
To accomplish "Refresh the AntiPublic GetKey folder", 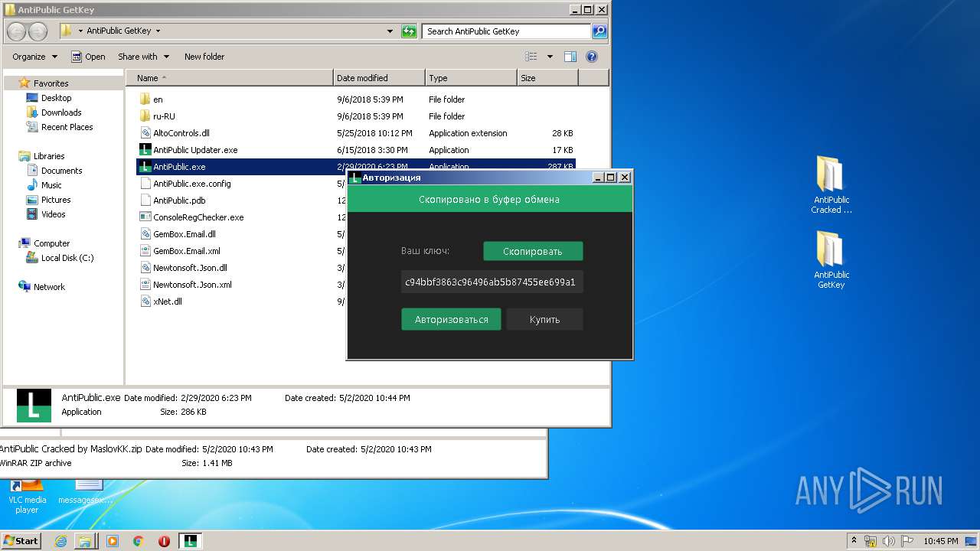I will coord(410,31).
